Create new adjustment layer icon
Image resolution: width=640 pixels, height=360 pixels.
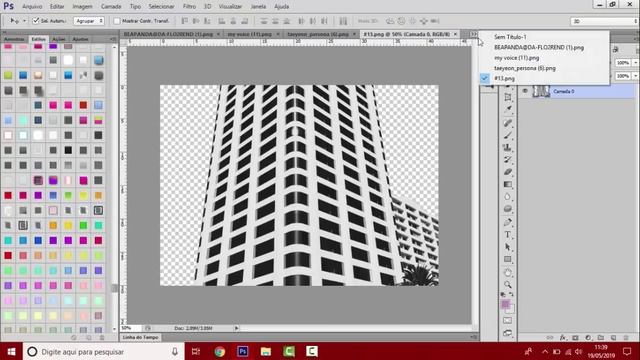click(x=588, y=338)
